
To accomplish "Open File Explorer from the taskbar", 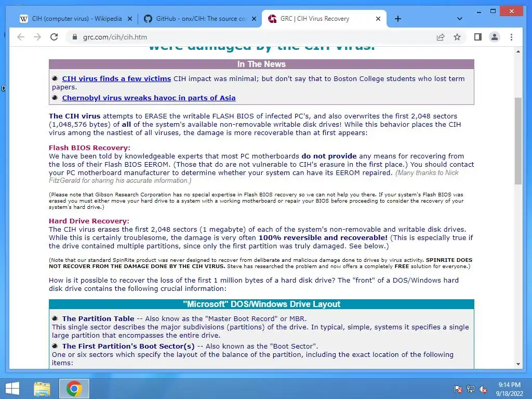I will click(x=42, y=389).
